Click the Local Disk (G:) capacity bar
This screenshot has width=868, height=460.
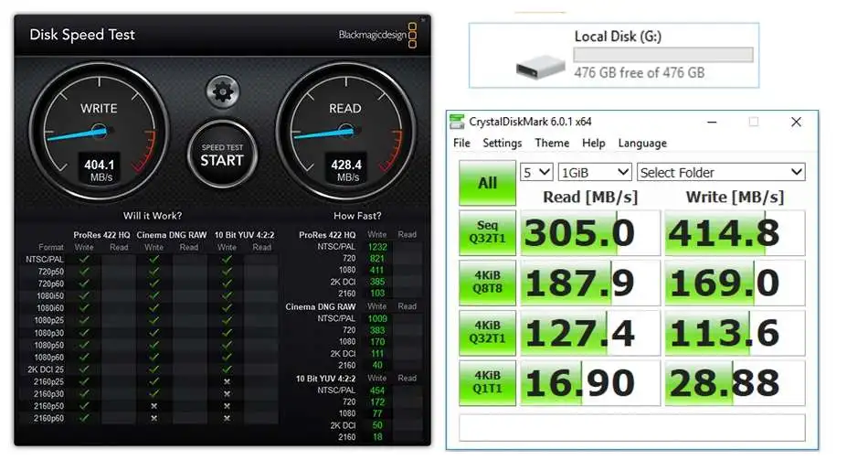point(663,54)
